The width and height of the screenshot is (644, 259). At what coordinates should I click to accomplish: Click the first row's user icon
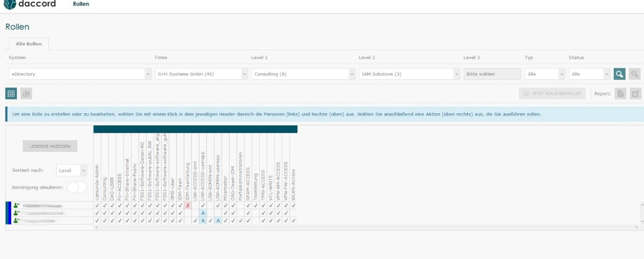point(17,206)
